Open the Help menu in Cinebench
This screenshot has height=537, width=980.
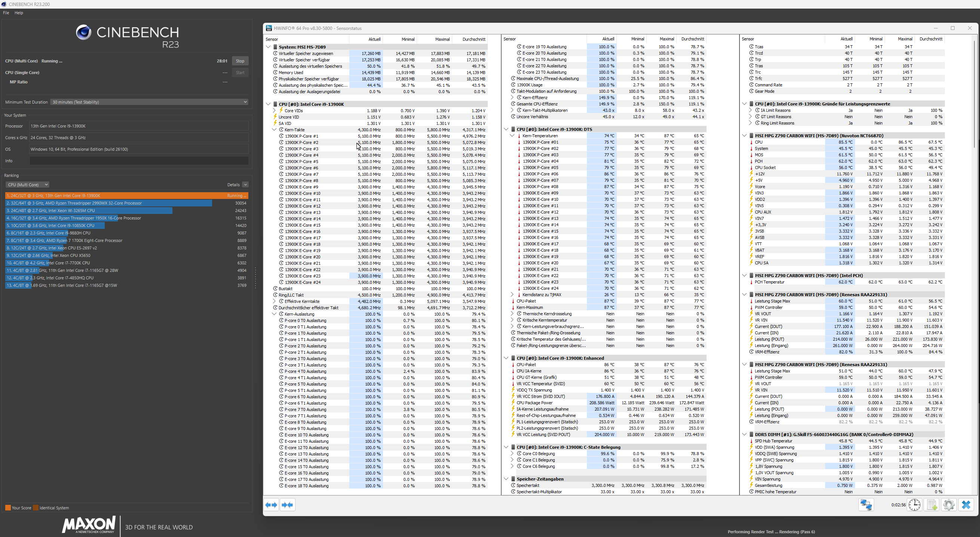tap(19, 13)
